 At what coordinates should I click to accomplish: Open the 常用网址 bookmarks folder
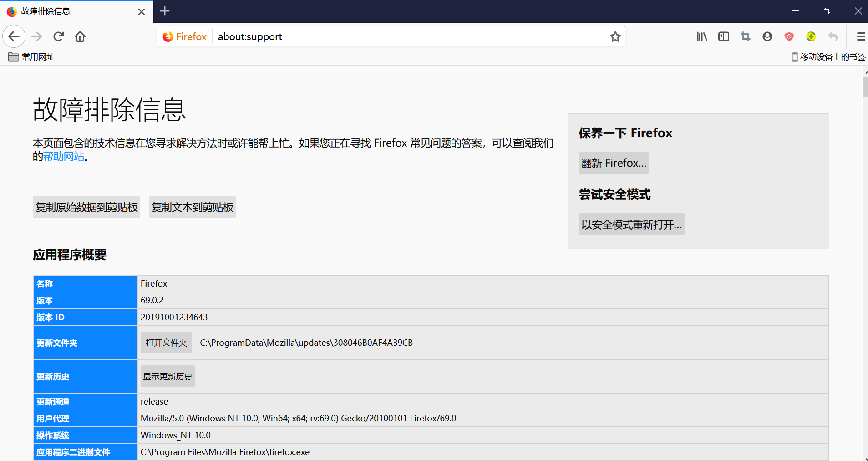coord(31,57)
